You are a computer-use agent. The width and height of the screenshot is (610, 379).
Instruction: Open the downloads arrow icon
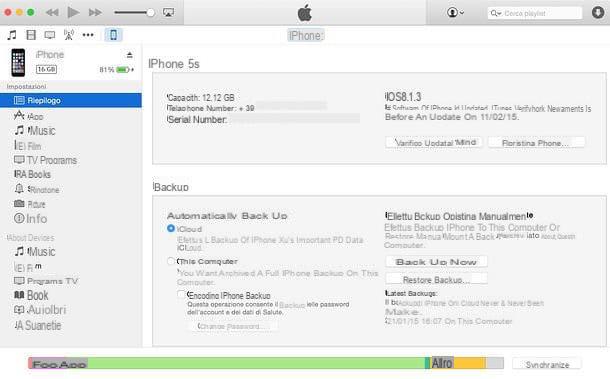598,12
